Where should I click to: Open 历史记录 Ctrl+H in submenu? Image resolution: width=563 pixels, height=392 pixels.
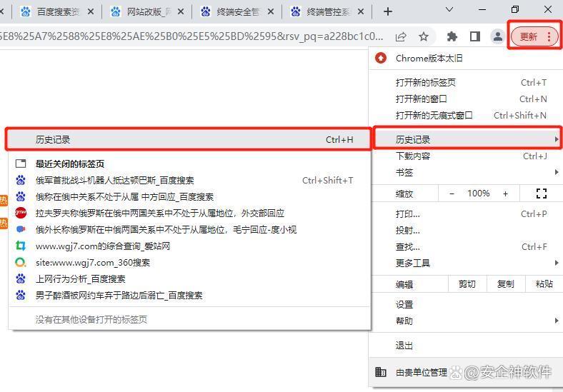[x=189, y=139]
